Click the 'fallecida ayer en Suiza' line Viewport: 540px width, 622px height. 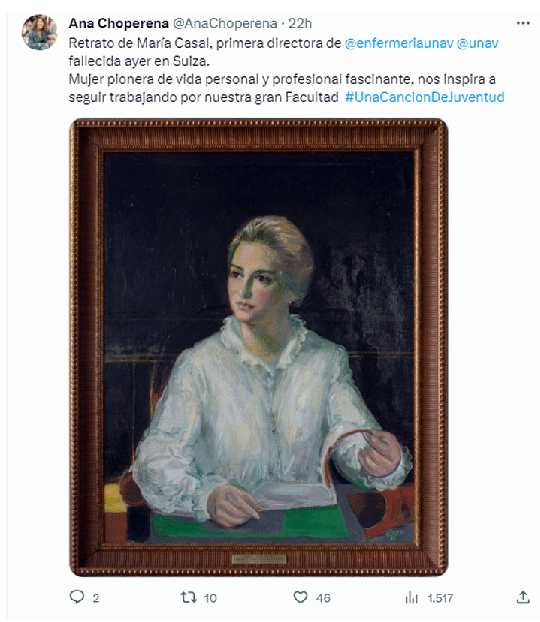pyautogui.click(x=139, y=61)
